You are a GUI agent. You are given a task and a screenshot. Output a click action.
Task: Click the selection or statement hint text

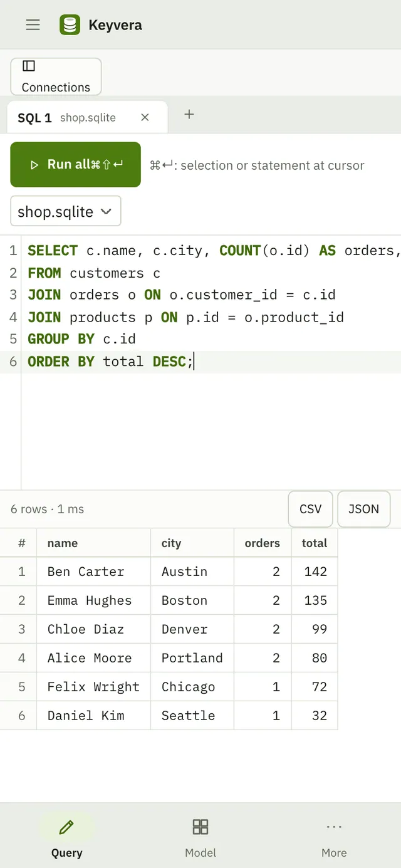coord(257,165)
